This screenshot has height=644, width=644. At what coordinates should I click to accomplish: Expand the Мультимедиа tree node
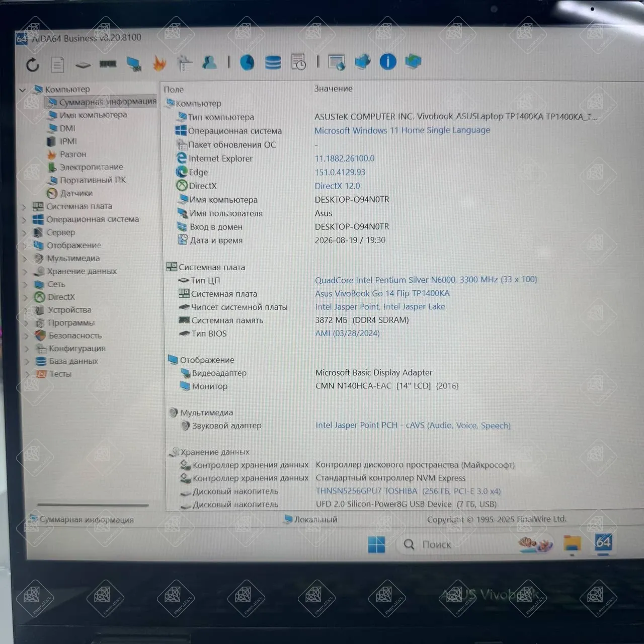25,259
